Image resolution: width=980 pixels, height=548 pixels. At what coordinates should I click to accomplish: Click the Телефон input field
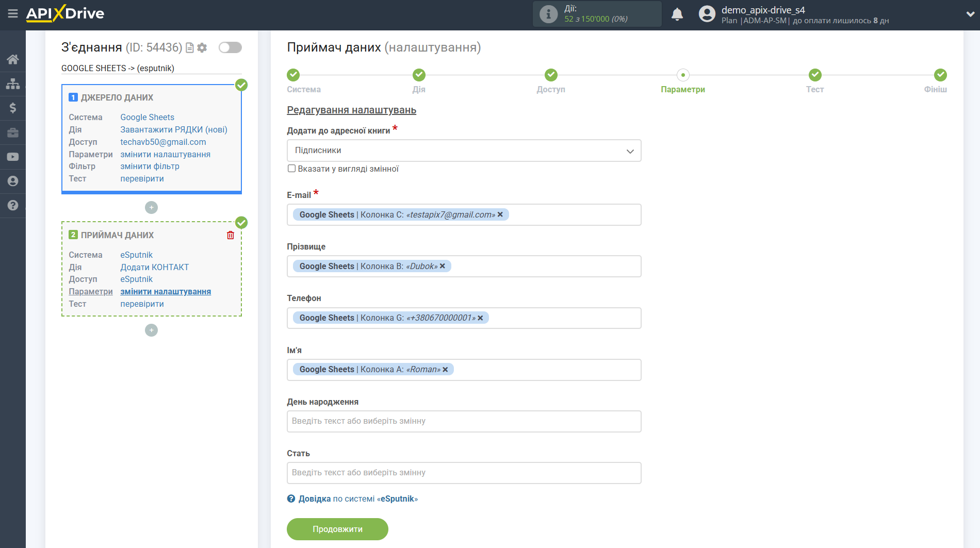[x=464, y=318]
